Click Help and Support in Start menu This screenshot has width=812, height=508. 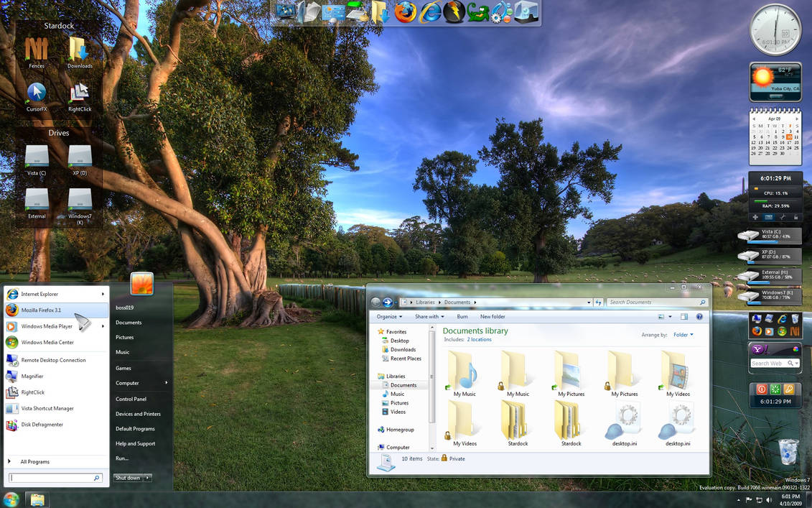[x=135, y=443]
